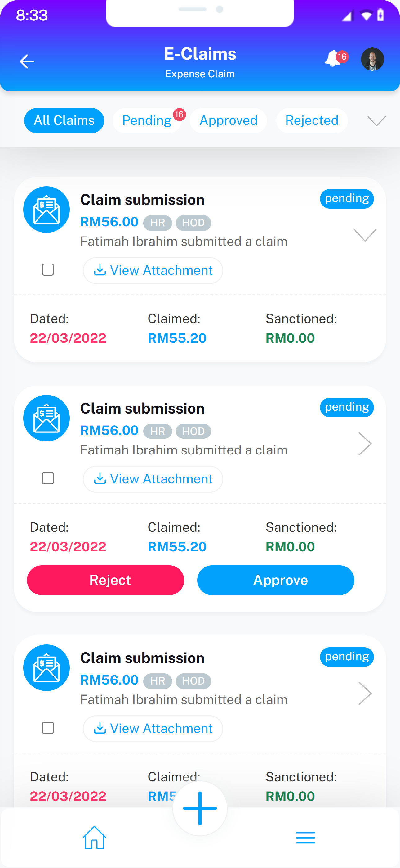
Task: Select the second claim's checkbox
Action: coord(48,478)
